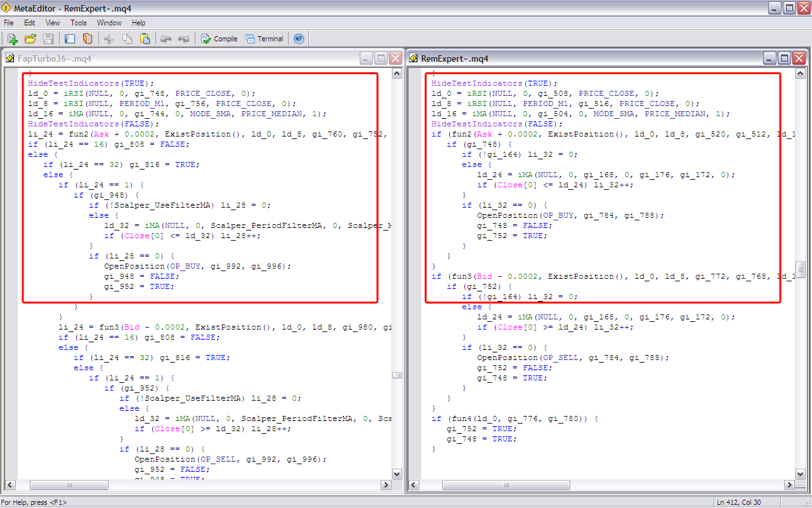Open the Terminal from the toolbar
Image resolution: width=812 pixels, height=508 pixels.
pyautogui.click(x=265, y=39)
